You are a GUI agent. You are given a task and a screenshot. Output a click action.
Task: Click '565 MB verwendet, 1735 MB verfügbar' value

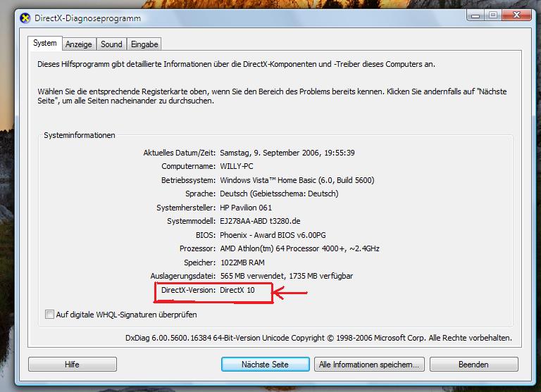287,276
